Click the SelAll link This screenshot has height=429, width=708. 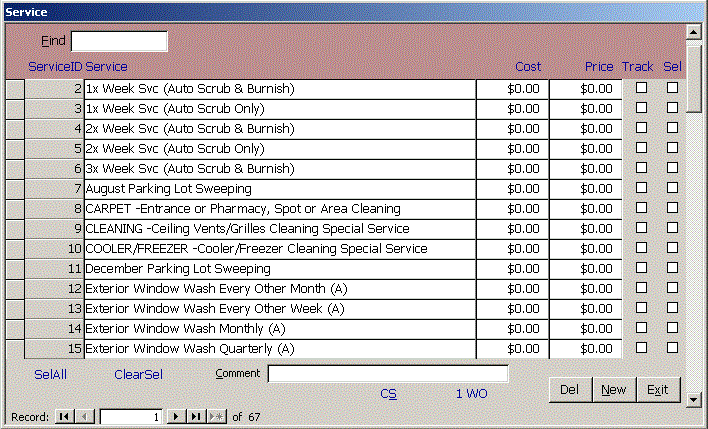(50, 374)
